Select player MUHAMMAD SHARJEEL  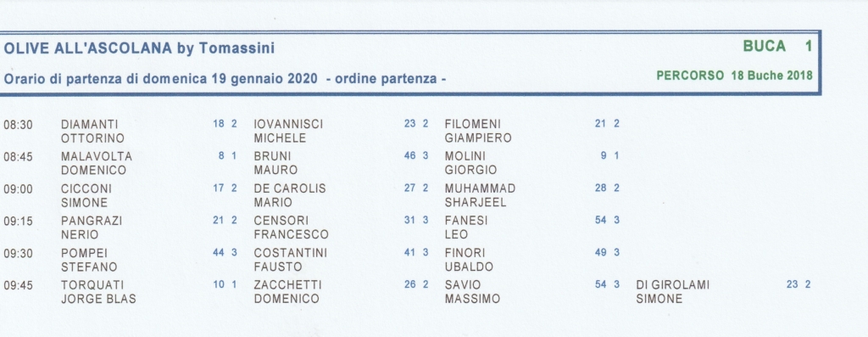[x=480, y=195]
